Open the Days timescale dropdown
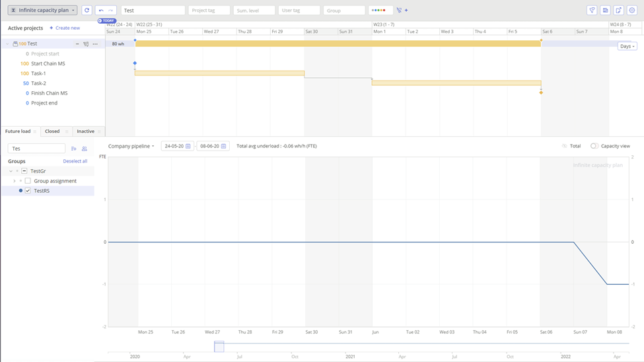This screenshot has height=362, width=644. pyautogui.click(x=627, y=46)
